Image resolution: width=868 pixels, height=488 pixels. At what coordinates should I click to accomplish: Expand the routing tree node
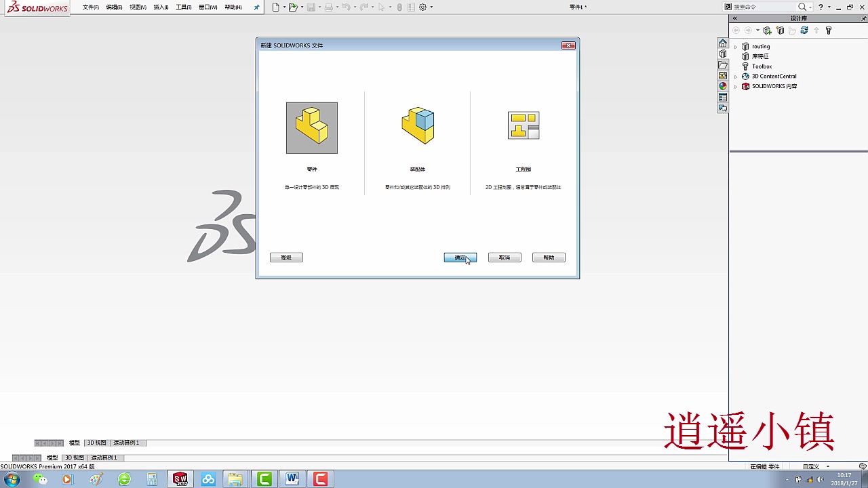click(x=736, y=47)
